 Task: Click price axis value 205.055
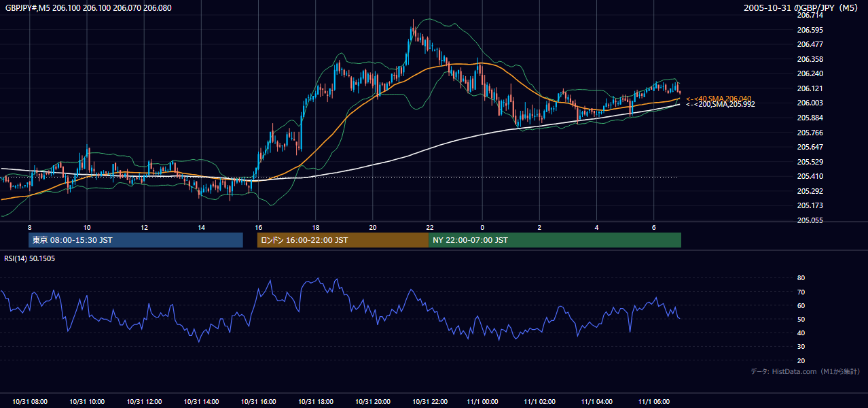(810, 220)
